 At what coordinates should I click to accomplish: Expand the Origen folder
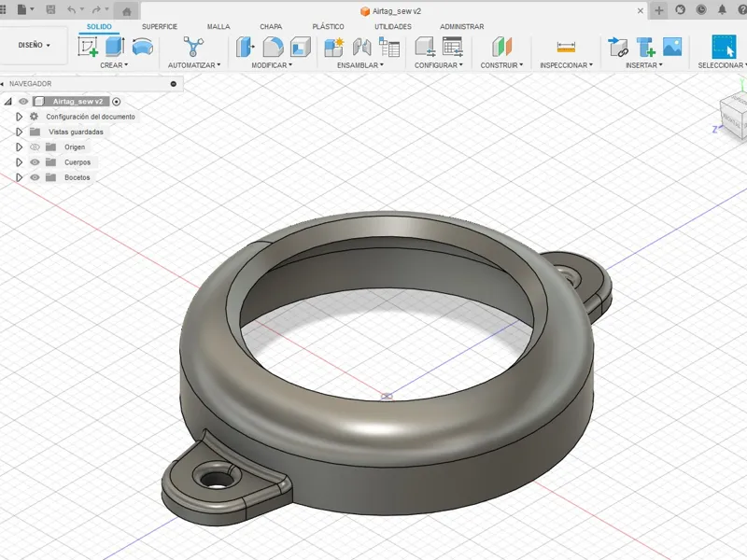point(19,147)
